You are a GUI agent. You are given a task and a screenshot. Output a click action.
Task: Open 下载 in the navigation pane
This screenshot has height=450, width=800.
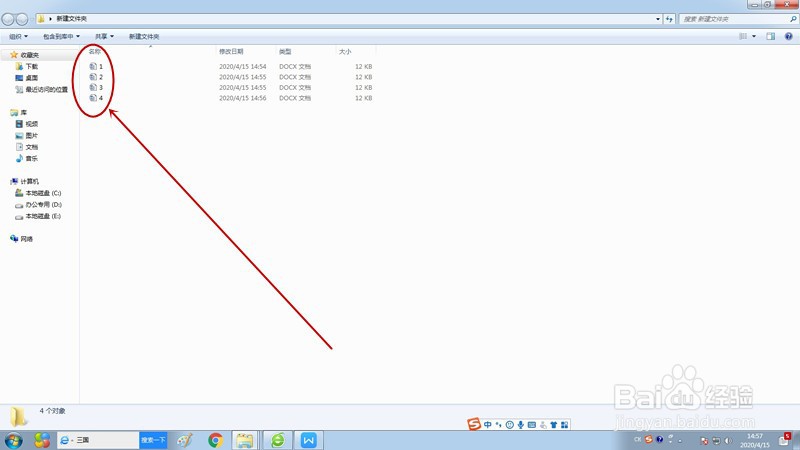tap(27, 66)
